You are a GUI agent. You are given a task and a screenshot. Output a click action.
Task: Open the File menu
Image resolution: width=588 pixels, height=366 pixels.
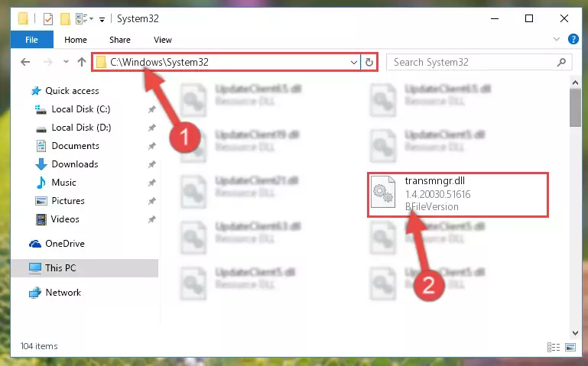(32, 40)
